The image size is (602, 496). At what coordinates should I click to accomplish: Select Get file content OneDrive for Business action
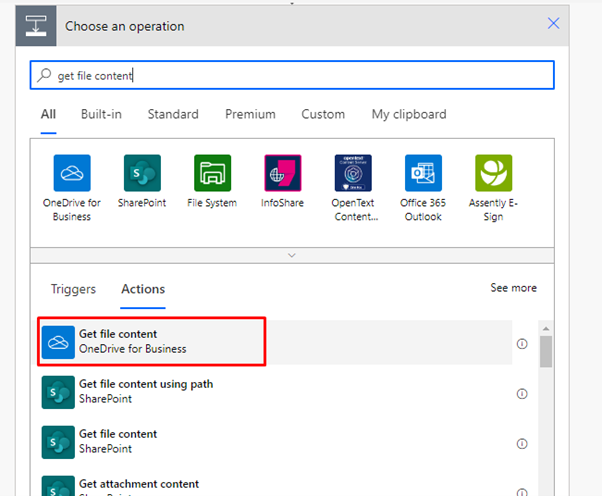pos(276,342)
